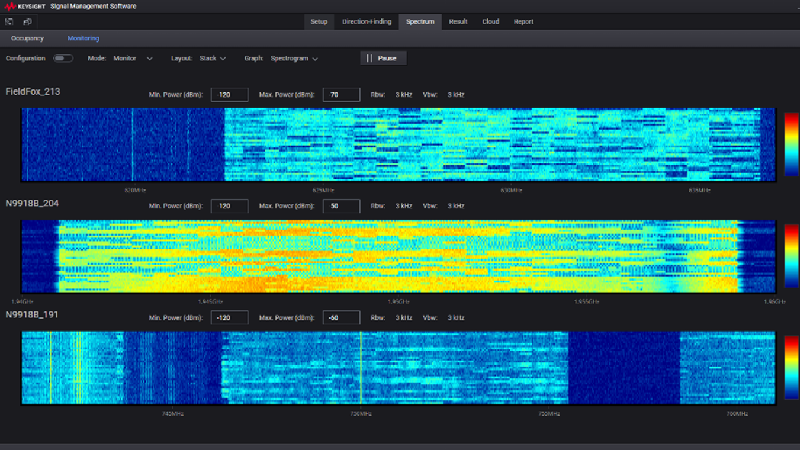Screen dimensions: 800x450
Task: Open the Cloud tab
Action: pyautogui.click(x=490, y=21)
